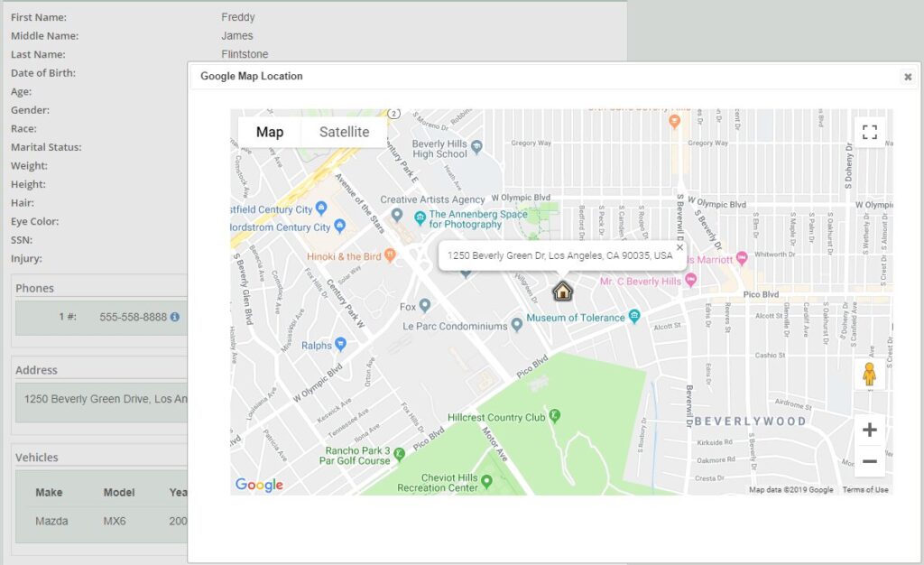Click the Hinoki & the Bird restaurant pin
924x565 pixels.
390,255
